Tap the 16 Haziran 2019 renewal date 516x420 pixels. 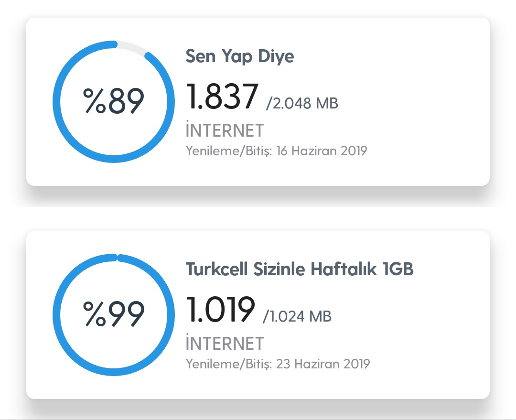[x=322, y=151]
